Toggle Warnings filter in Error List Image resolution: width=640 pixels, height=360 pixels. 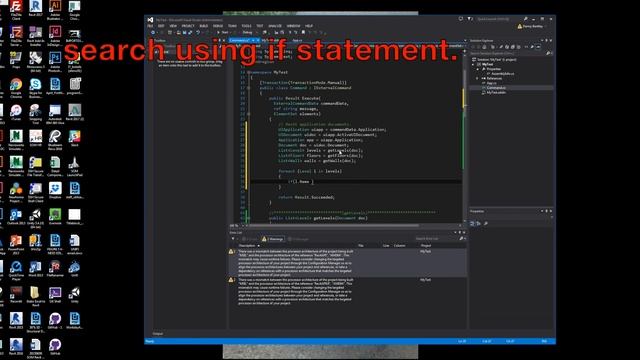click(x=273, y=239)
